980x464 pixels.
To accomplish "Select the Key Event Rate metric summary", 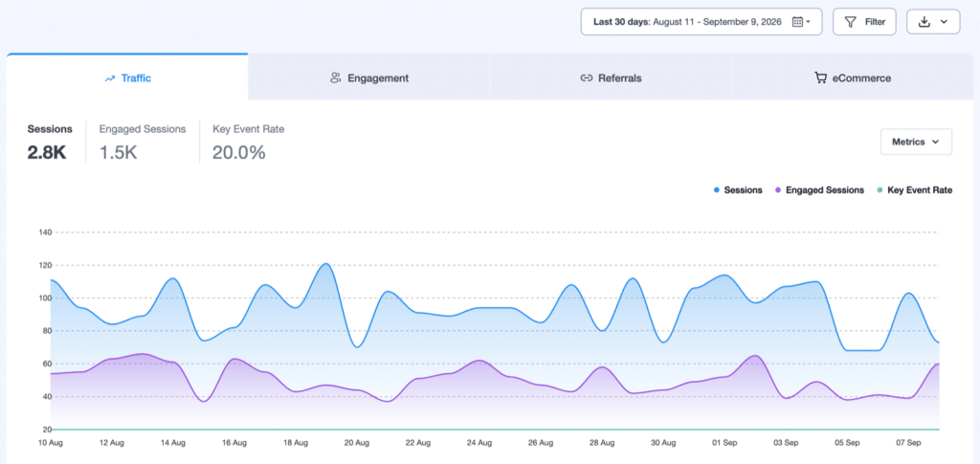I will [x=248, y=142].
